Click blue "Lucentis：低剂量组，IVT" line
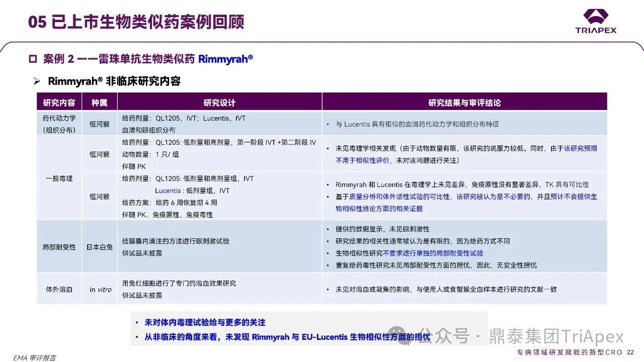This screenshot has height=362, width=644. 192,191
